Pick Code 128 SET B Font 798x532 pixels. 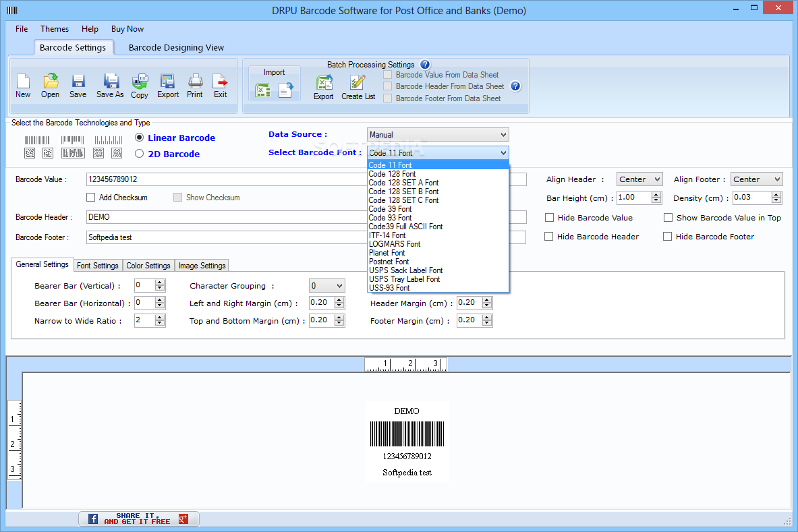438,191
